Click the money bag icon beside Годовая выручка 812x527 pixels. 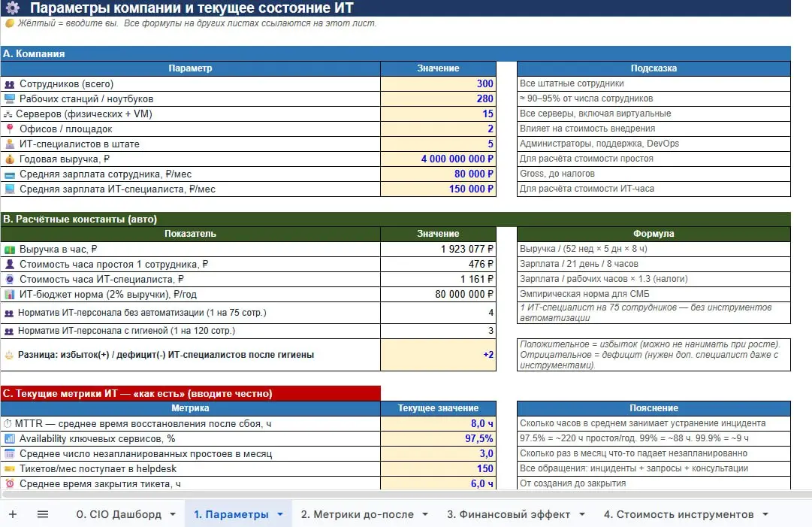[x=10, y=159]
